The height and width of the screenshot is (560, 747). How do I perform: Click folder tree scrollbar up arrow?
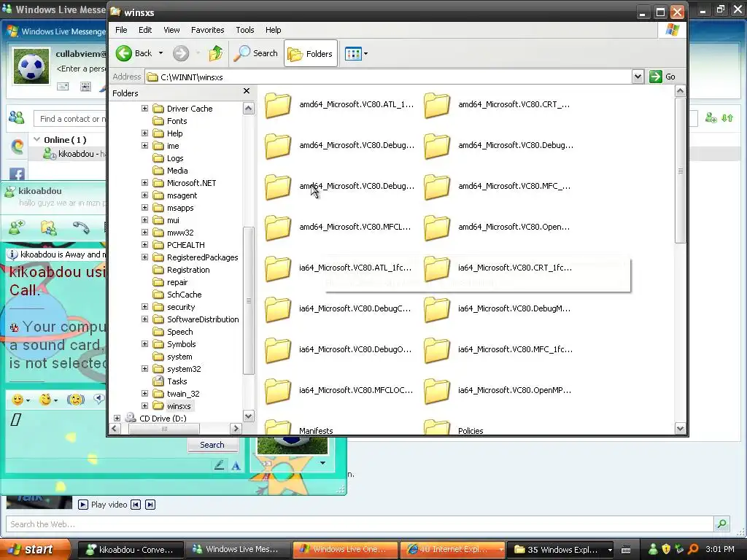click(x=248, y=109)
